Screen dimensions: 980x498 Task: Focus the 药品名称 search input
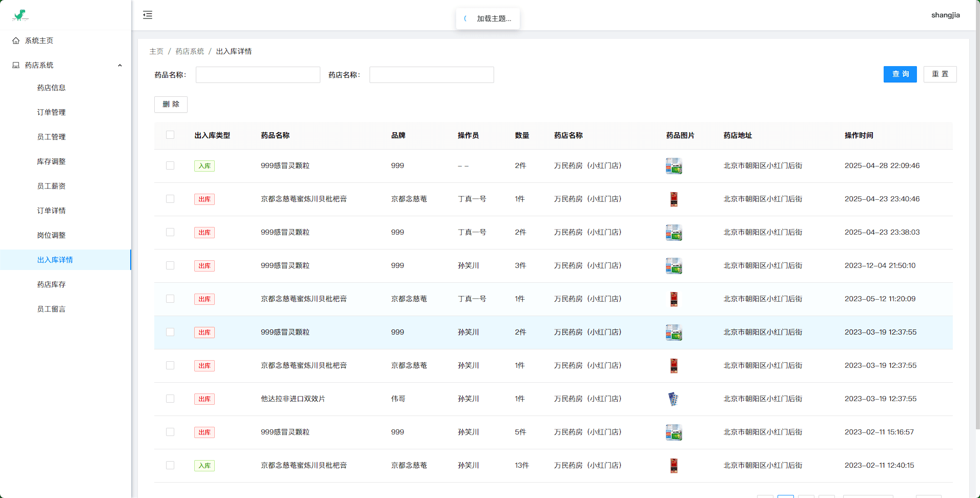[258, 75]
